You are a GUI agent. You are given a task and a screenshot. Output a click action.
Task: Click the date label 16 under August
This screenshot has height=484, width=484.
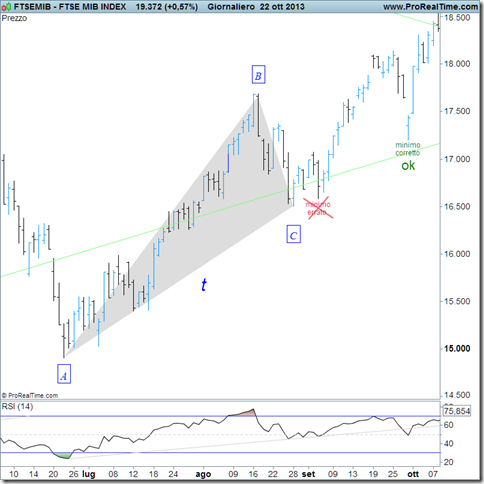(x=253, y=474)
